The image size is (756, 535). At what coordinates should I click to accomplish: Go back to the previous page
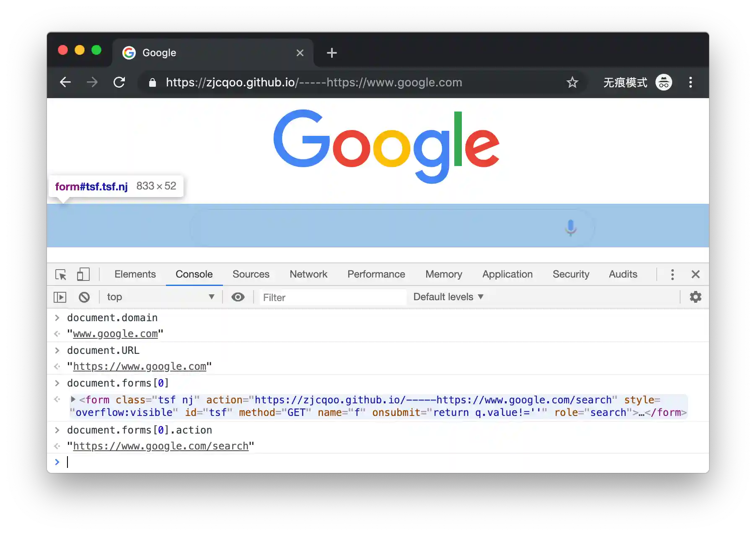click(65, 82)
